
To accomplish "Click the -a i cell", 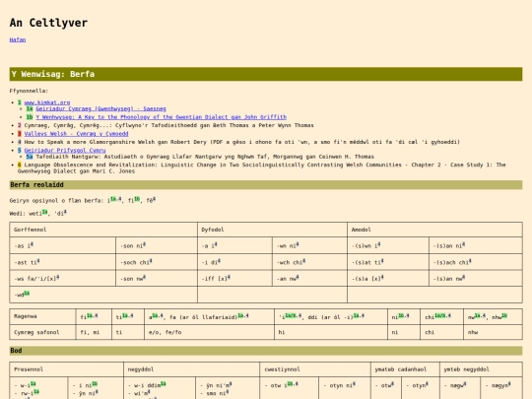I will click(x=234, y=245).
